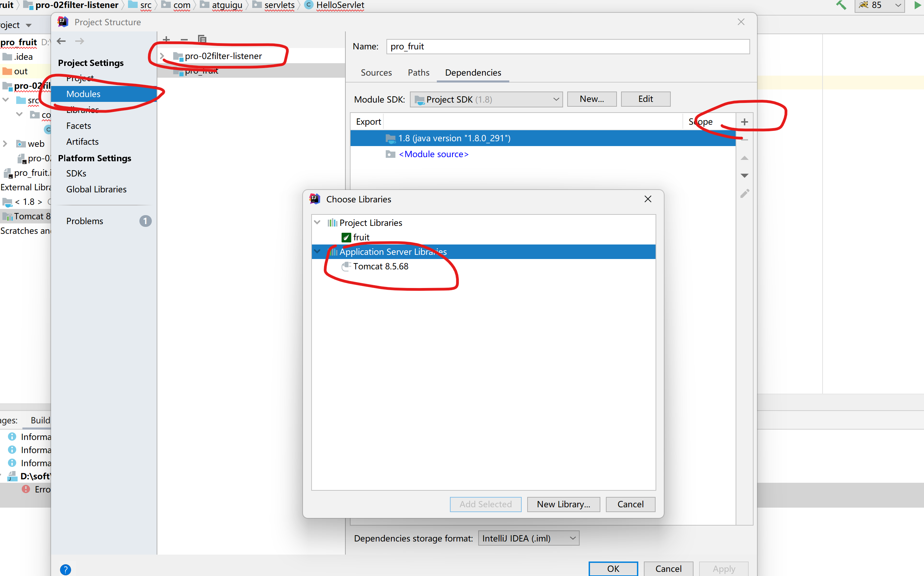Select the 1.8 java version dependency row
The height and width of the screenshot is (576, 924).
coord(543,138)
